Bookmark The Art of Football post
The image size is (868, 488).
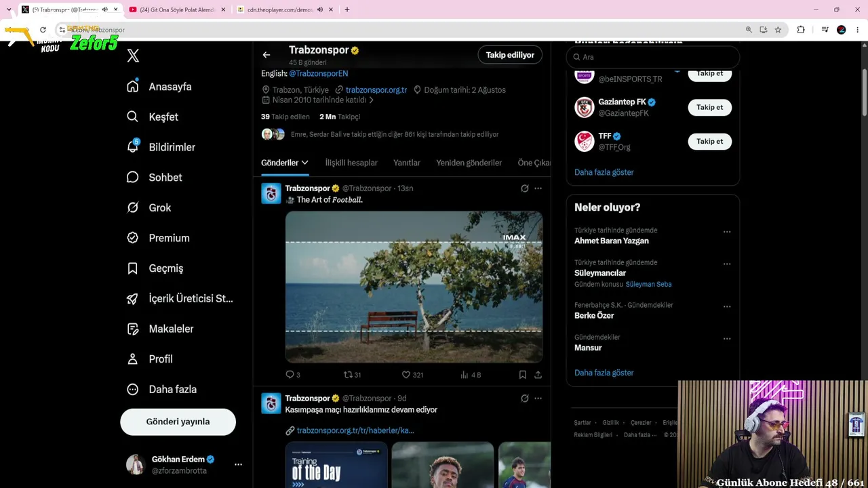click(522, 374)
